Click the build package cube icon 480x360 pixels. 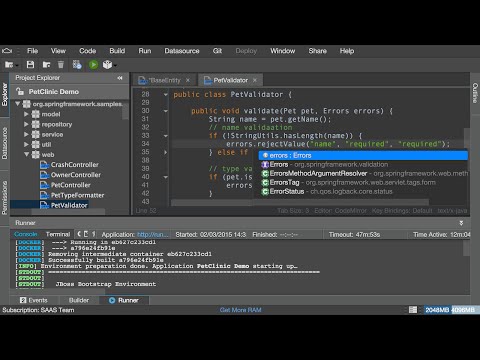[x=107, y=65]
